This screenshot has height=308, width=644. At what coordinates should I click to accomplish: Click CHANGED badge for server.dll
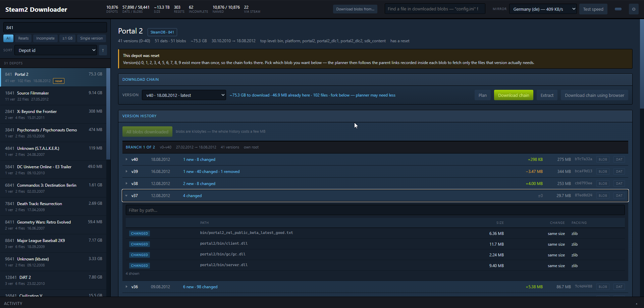[x=140, y=266]
